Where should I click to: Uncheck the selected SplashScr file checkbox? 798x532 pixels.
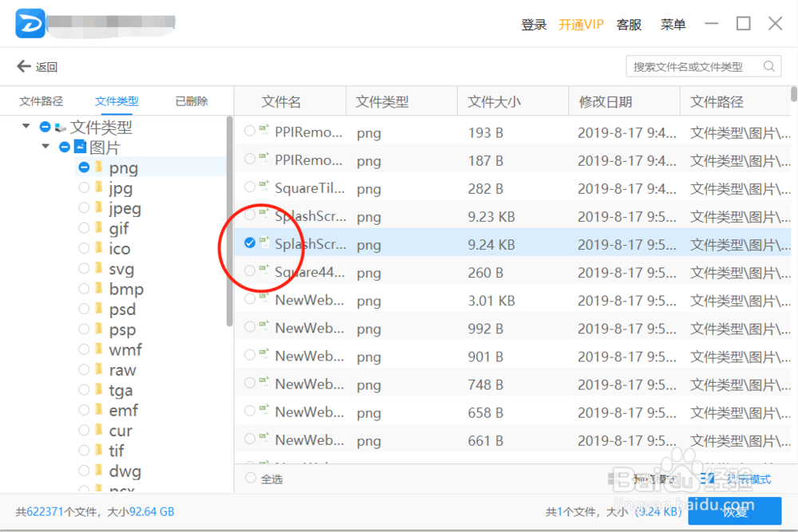click(x=251, y=244)
